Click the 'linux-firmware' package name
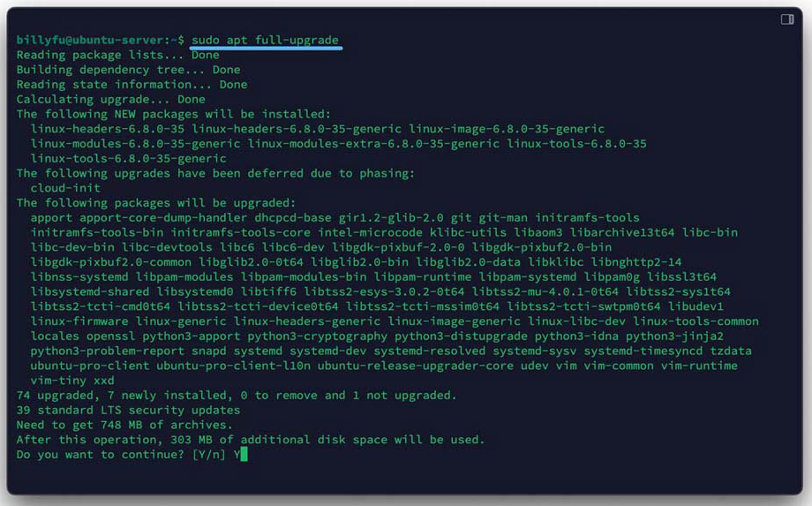Screen dimensions: 812x506 [79, 321]
